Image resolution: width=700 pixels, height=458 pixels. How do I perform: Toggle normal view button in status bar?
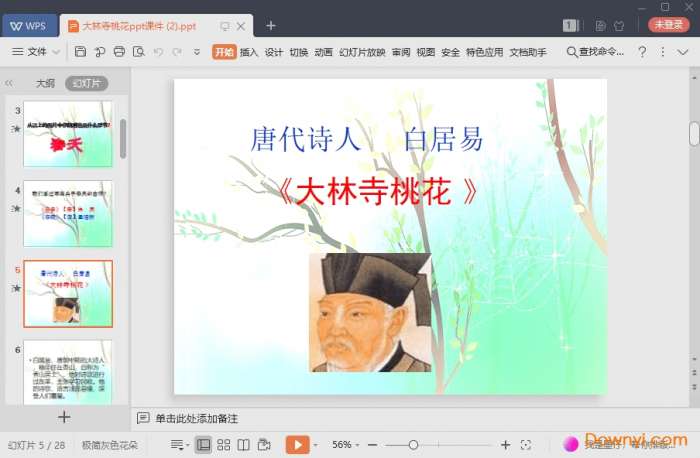point(204,444)
